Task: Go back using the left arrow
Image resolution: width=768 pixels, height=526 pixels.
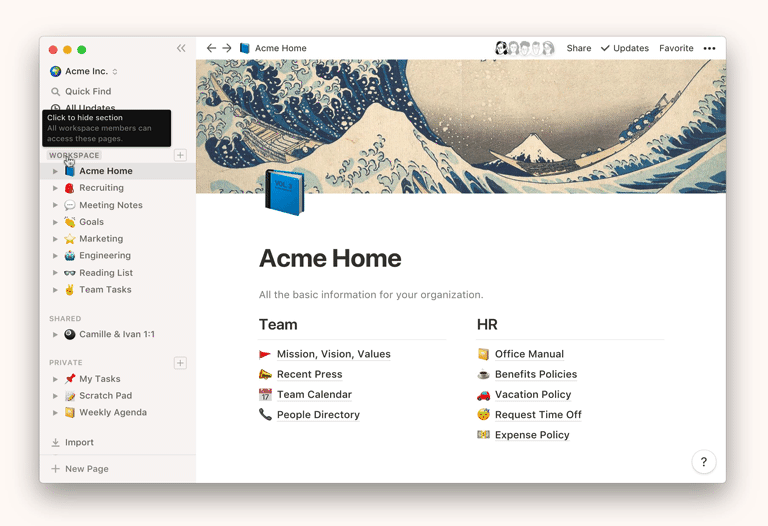Action: (x=211, y=48)
